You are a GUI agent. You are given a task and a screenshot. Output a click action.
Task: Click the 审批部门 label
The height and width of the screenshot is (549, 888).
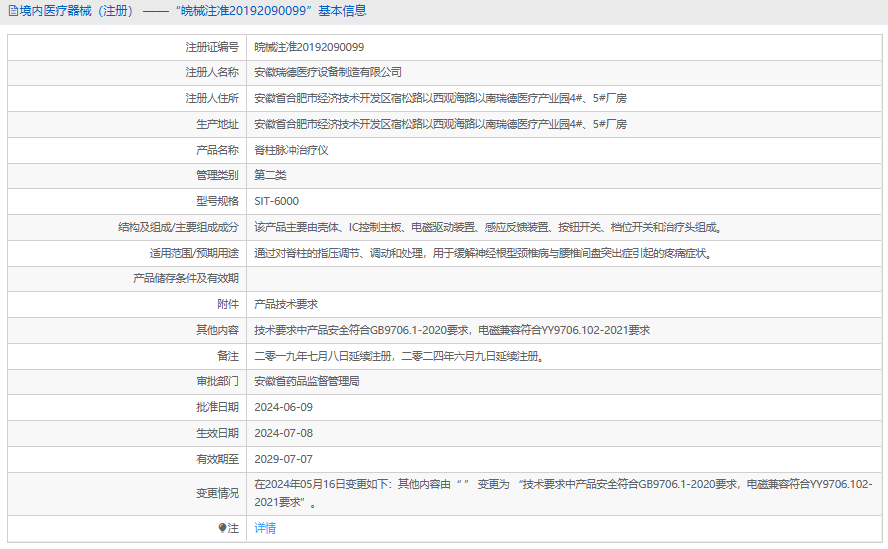(x=217, y=381)
